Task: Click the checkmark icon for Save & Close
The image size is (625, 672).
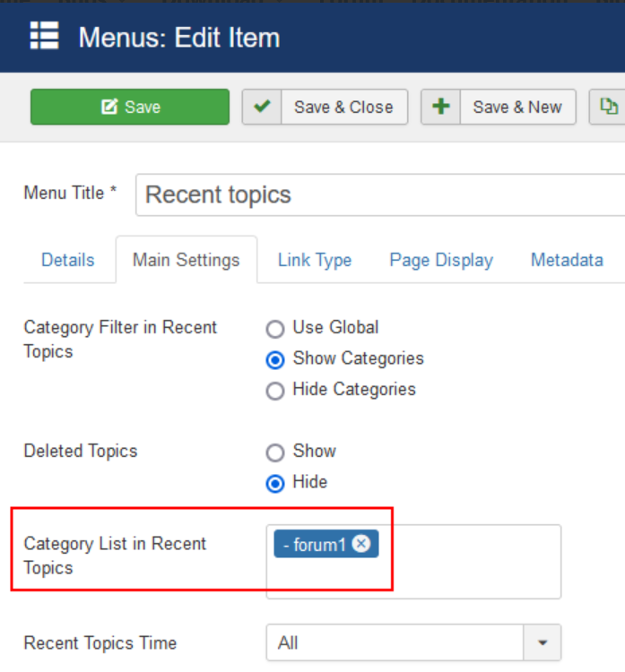Action: (262, 107)
